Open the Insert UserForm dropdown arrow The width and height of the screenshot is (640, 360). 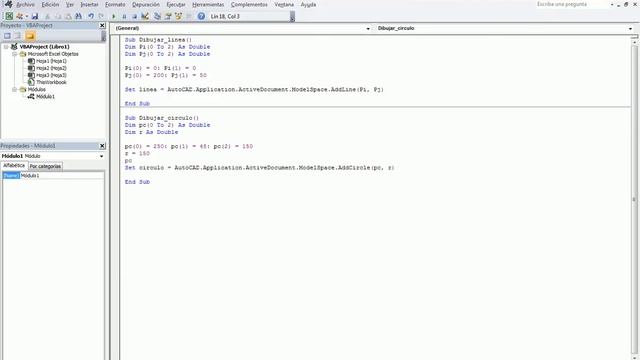coord(27,16)
